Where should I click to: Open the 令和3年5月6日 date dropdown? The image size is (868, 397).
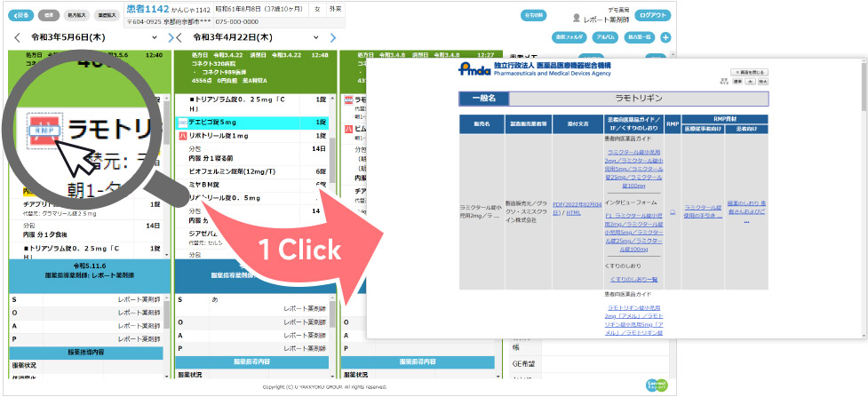point(155,37)
